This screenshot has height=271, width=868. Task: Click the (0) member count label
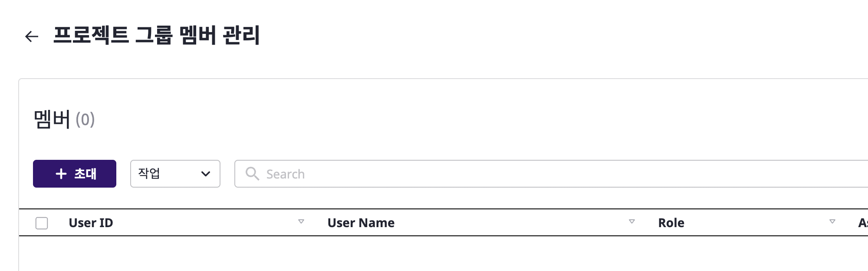click(85, 119)
